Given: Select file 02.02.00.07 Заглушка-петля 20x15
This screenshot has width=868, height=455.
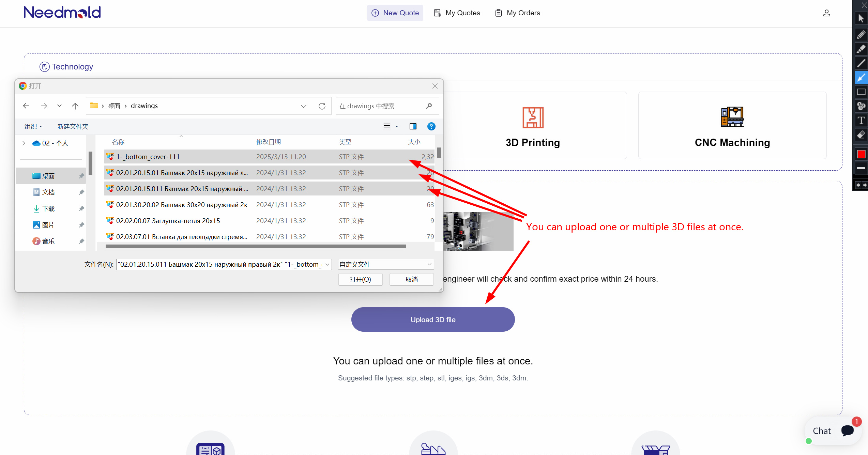Looking at the screenshot, I should (x=168, y=221).
